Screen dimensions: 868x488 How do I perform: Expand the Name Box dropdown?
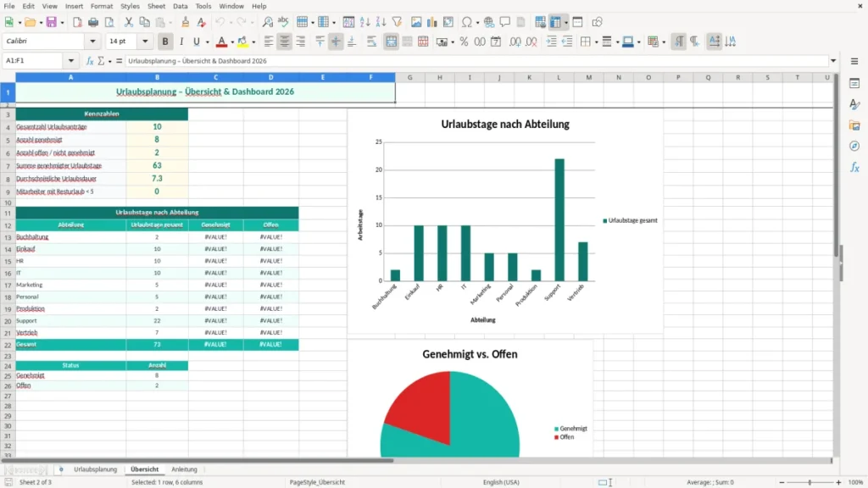(71, 61)
